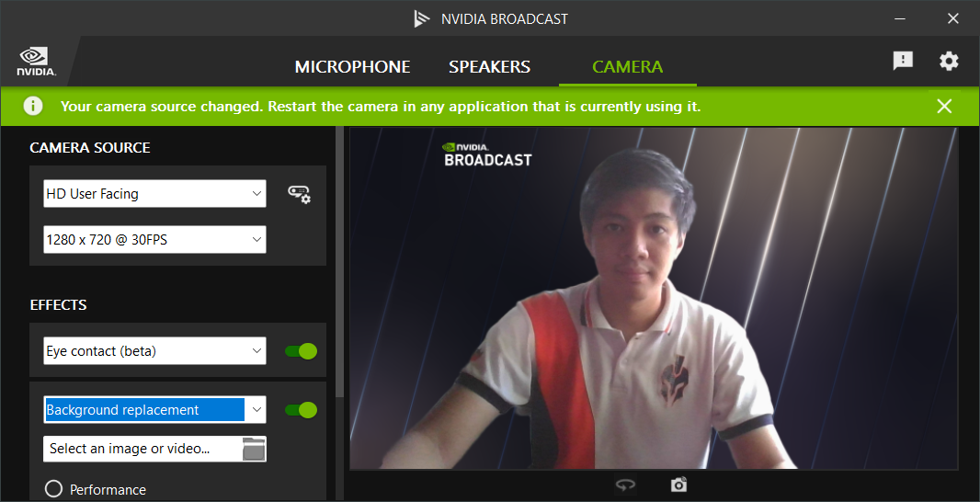Open the Background replacement effect dropdown

pos(154,409)
